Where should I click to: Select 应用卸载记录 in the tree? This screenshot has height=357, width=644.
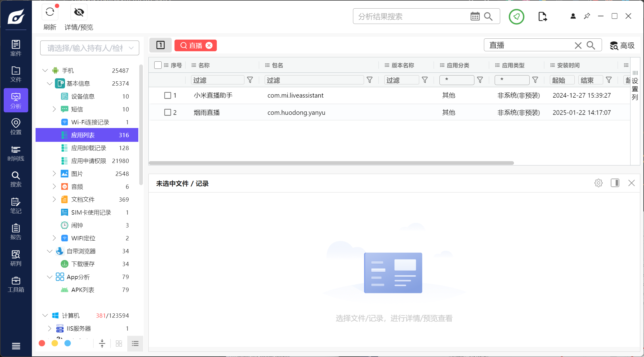tap(89, 148)
